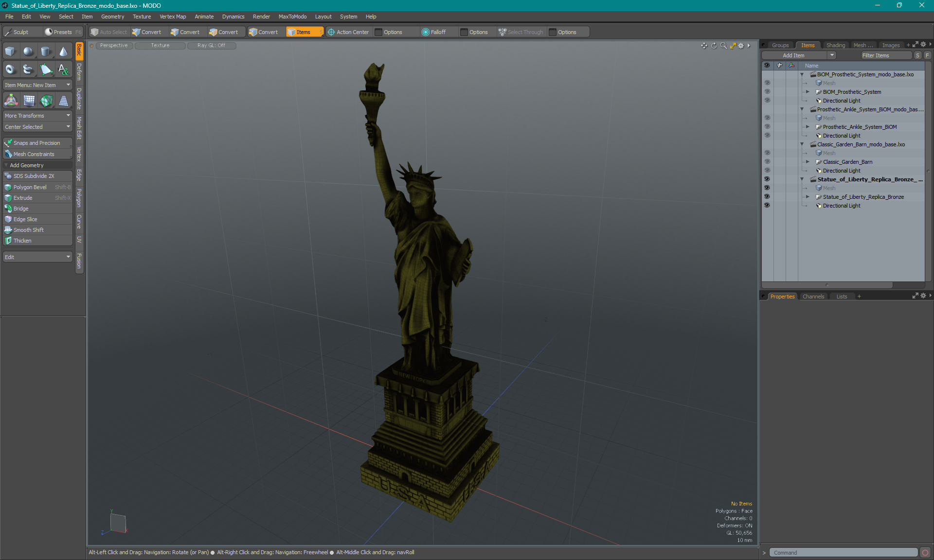This screenshot has height=560, width=934.
Task: Click the Snaps and Precision button
Action: point(37,143)
